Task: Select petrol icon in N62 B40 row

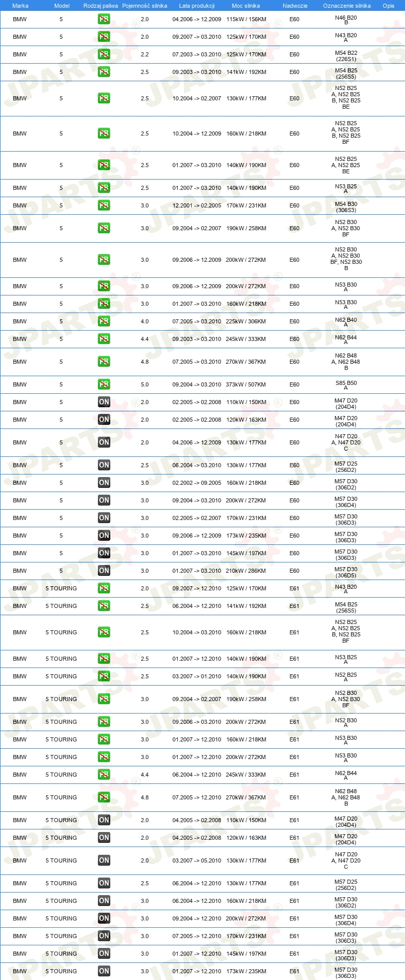Action: (x=104, y=321)
